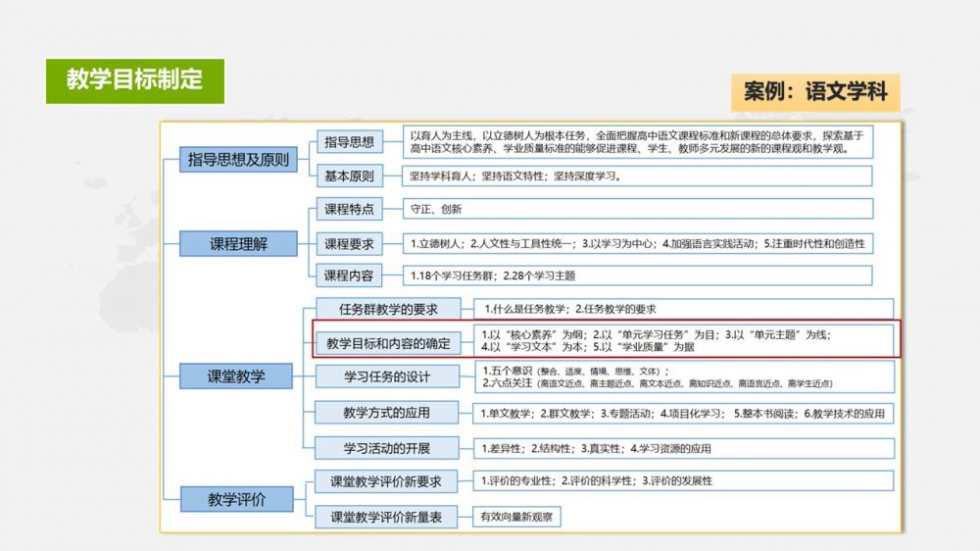Open the 课程要求 branch node
The width and height of the screenshot is (980, 551).
coord(349,244)
